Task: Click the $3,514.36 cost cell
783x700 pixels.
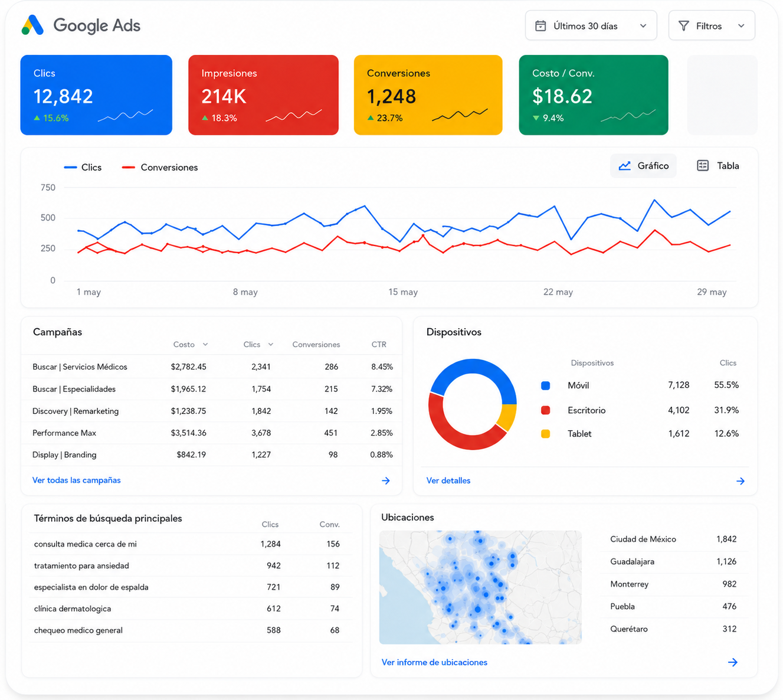Action: coord(189,433)
